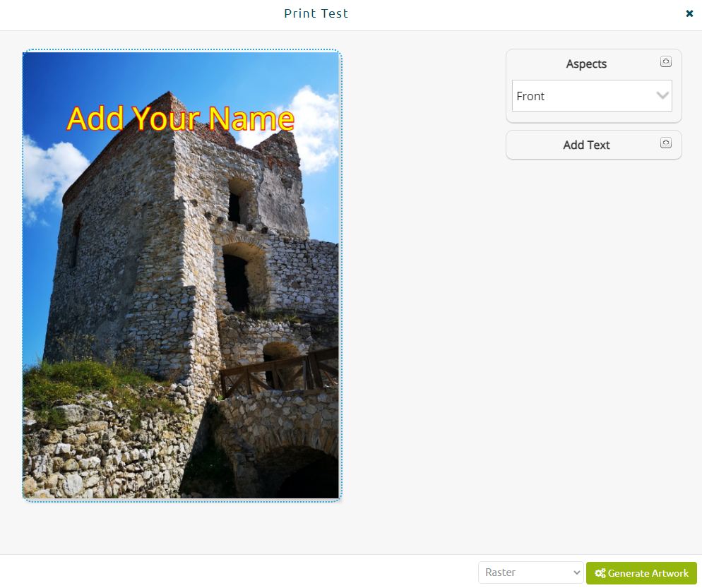
Task: Click the Aspects panel title
Action: coord(586,64)
